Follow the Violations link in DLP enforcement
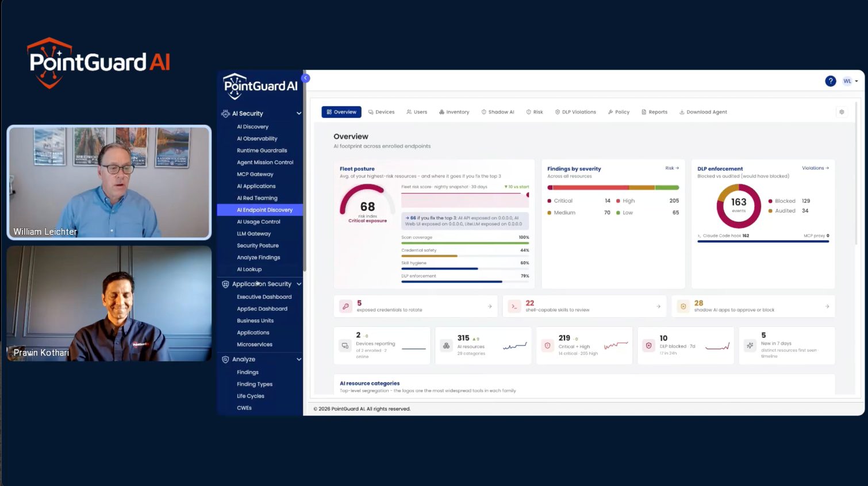 (x=815, y=168)
